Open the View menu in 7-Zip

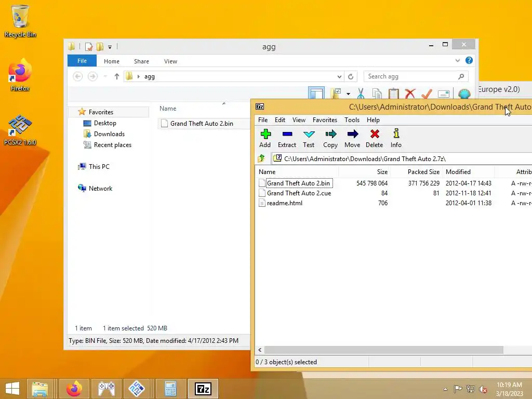pos(299,120)
